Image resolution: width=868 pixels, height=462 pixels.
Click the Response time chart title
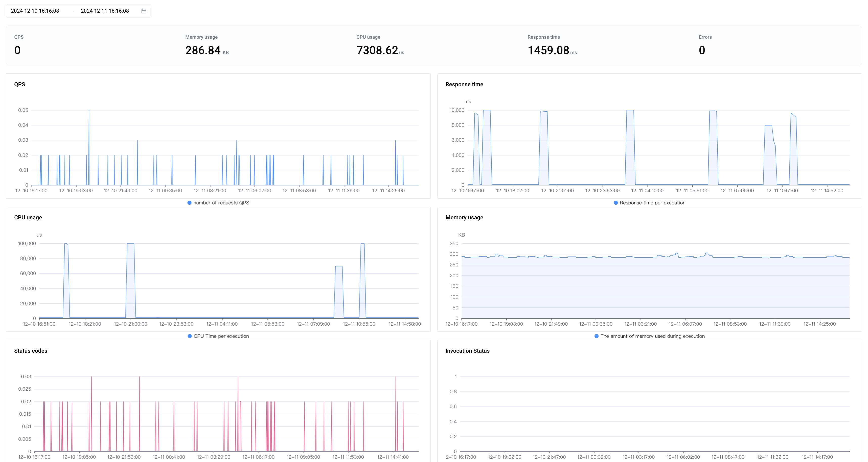pos(464,84)
